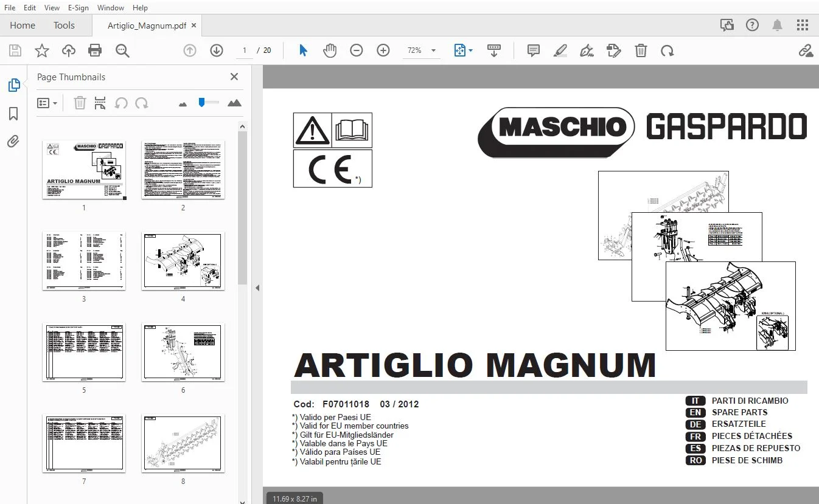The width and height of the screenshot is (819, 504).
Task: Enlarge thumbnail size large mountains icon
Action: click(234, 103)
